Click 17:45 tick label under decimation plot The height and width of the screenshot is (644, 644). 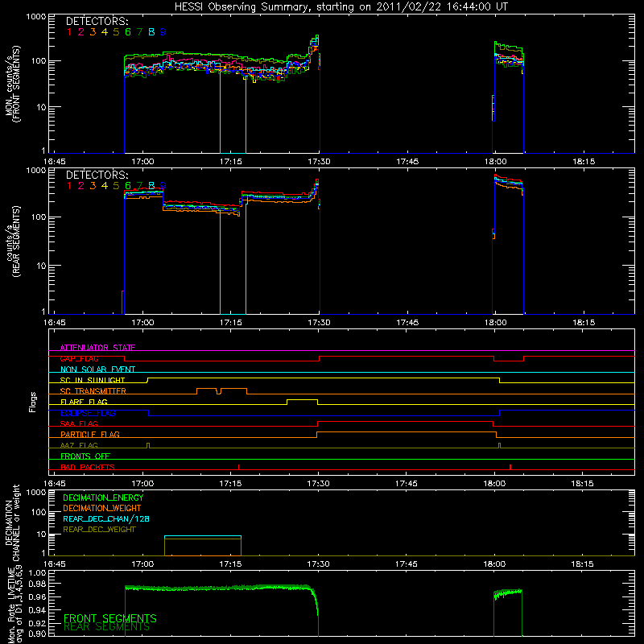point(407,564)
